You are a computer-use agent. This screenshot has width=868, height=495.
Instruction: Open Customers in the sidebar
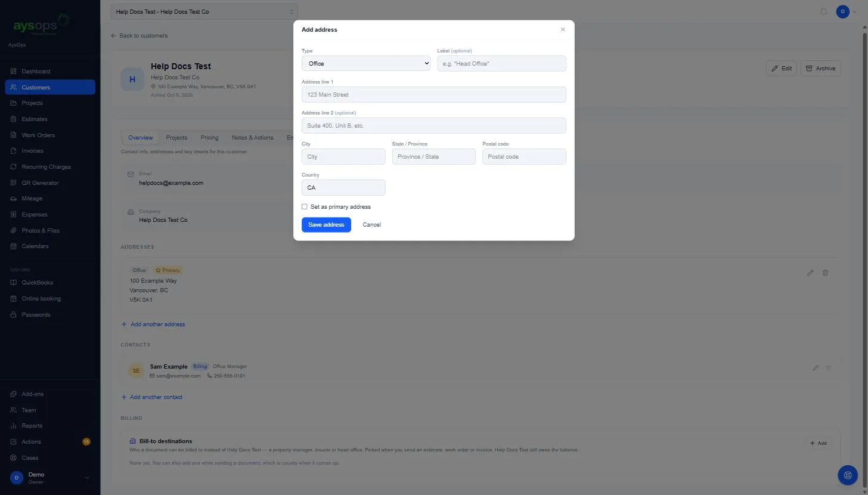[x=50, y=88]
